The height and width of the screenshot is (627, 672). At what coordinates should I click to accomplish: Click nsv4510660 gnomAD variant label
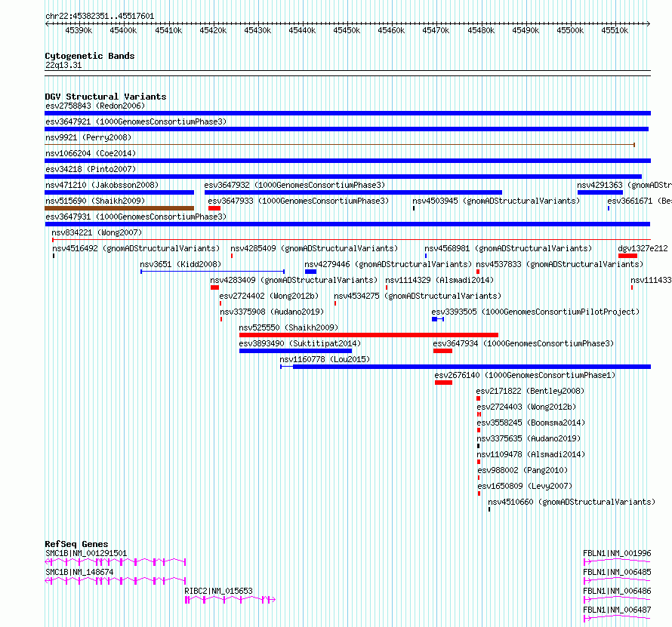click(572, 502)
